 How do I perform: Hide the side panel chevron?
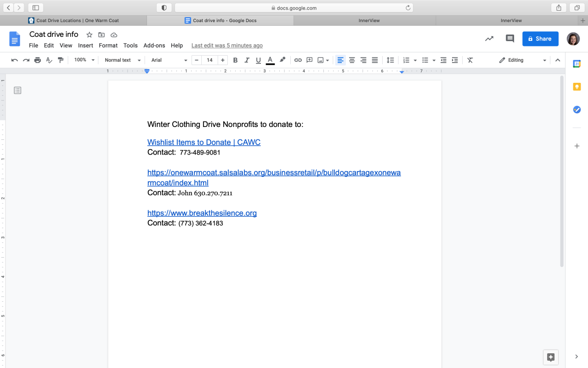[x=577, y=356]
